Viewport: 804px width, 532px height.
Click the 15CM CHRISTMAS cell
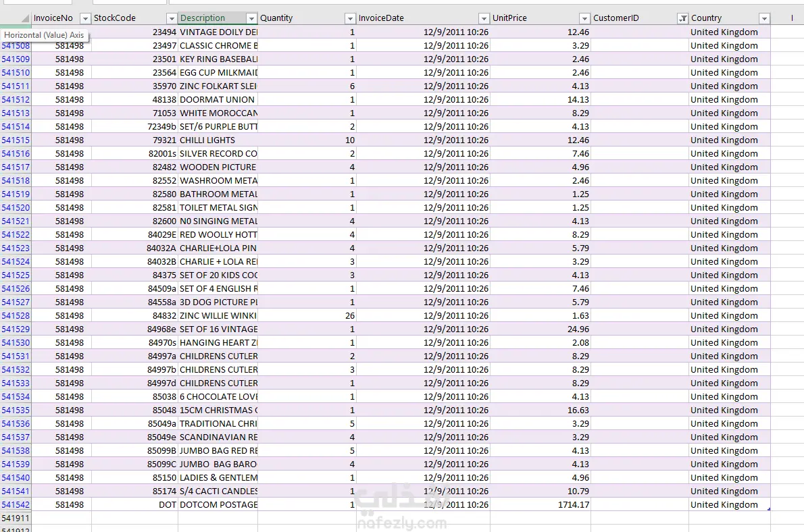[218, 410]
